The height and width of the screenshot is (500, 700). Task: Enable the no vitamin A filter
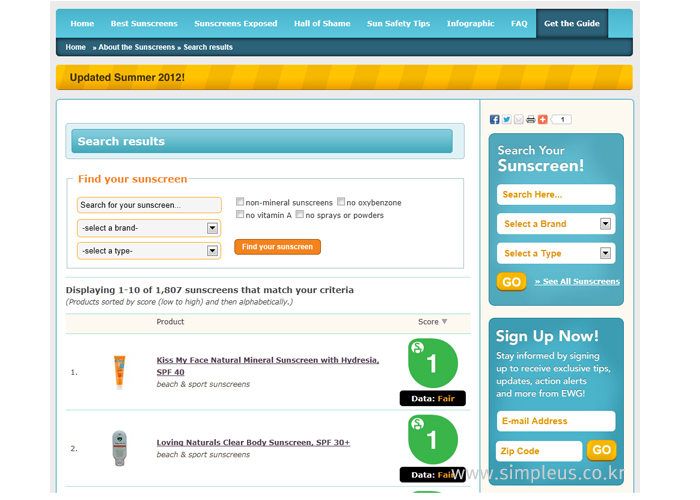click(x=240, y=214)
